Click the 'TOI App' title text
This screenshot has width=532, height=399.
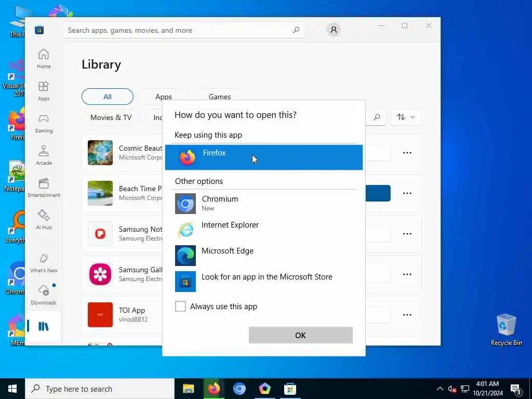point(132,310)
